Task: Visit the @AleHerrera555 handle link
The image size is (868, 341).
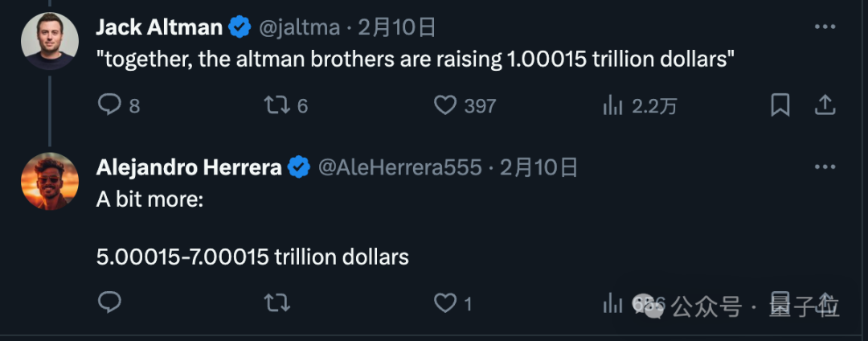Action: 400,168
